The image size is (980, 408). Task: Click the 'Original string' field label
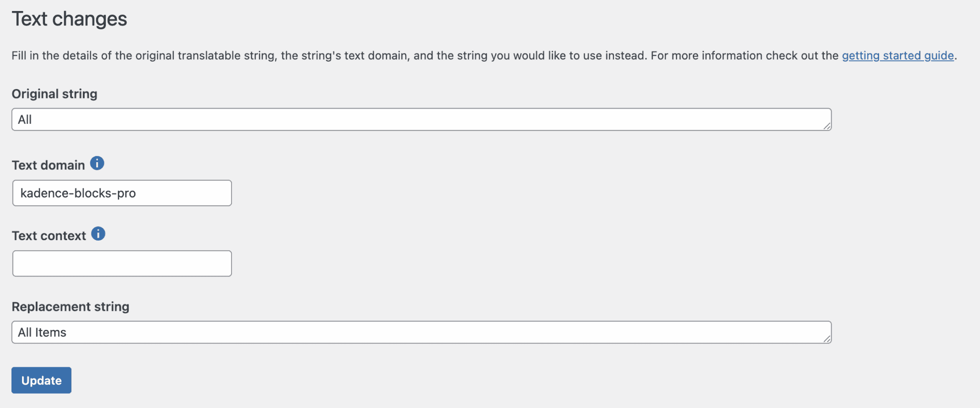point(54,94)
